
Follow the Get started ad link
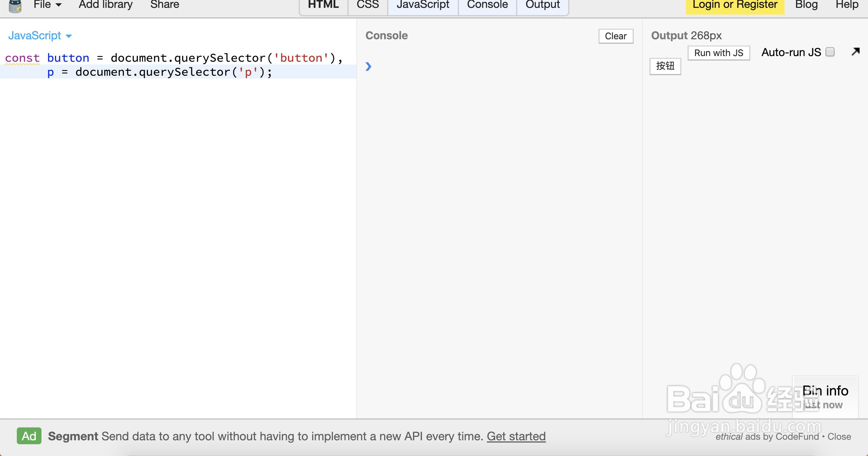point(516,436)
